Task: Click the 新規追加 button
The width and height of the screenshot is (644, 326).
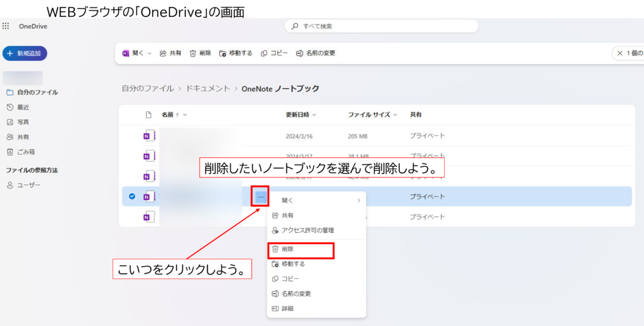Action: (x=25, y=53)
